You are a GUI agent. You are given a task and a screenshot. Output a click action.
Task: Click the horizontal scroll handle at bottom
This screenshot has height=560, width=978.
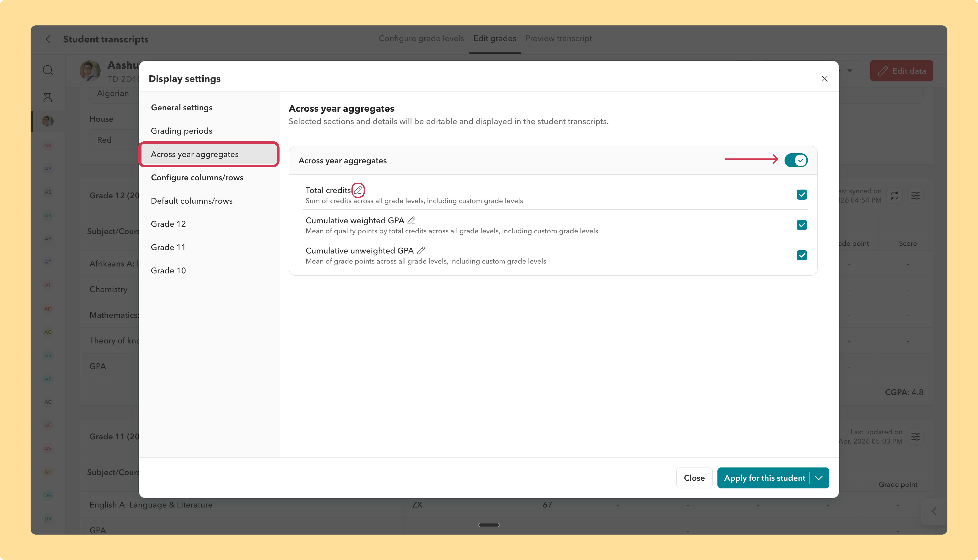(x=489, y=525)
